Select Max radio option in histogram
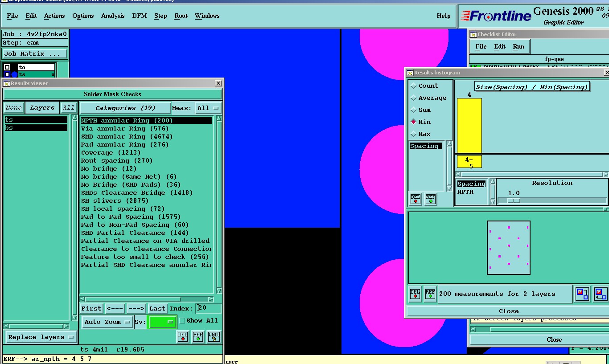 pos(420,134)
